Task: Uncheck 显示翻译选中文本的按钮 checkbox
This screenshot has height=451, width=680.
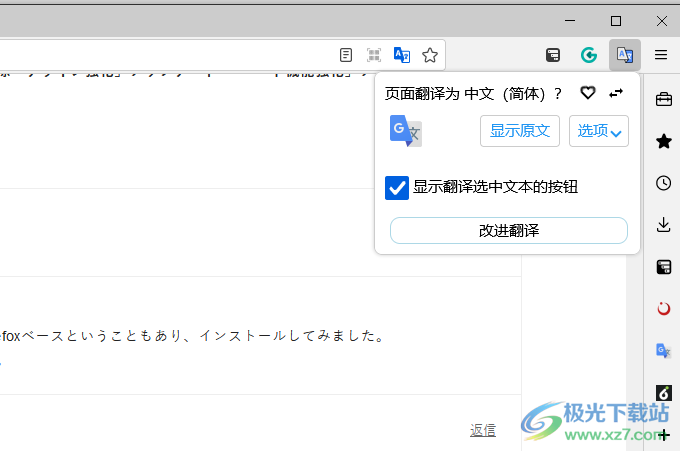Action: point(397,188)
